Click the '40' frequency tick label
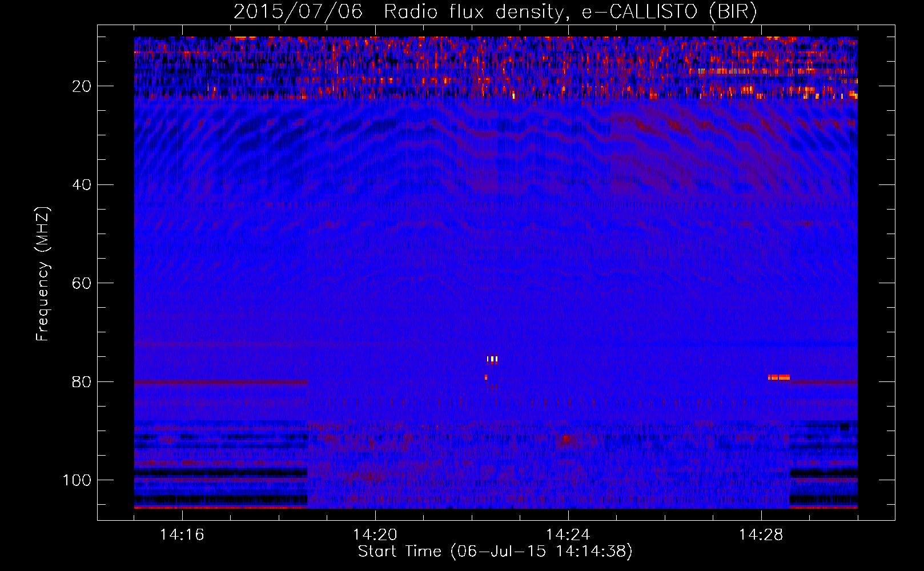Screen dimensions: 924x571 [x=82, y=185]
